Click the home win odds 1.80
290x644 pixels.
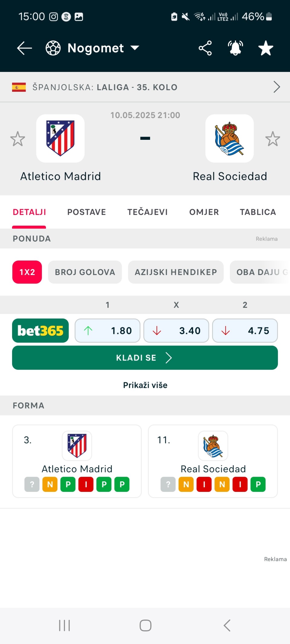point(108,331)
